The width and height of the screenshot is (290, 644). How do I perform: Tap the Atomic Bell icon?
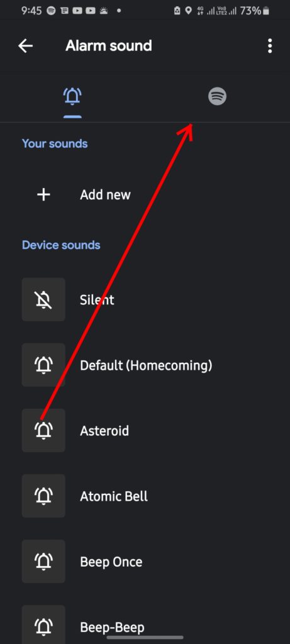(x=43, y=496)
